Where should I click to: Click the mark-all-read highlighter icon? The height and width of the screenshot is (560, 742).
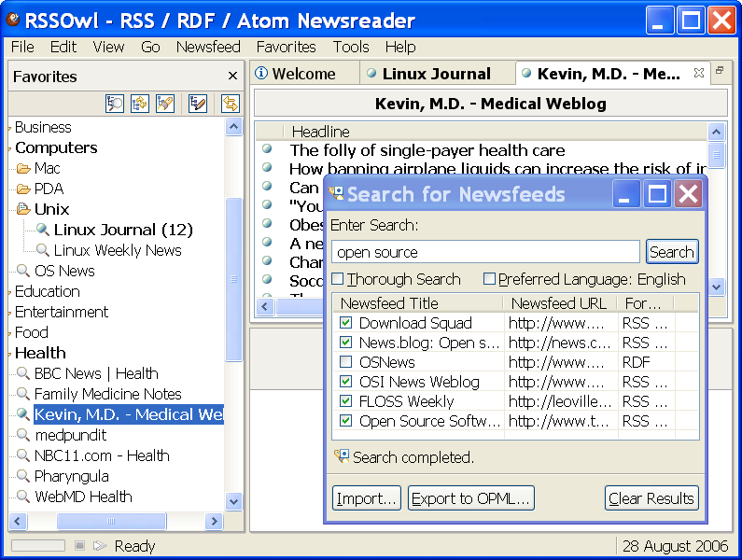tap(165, 104)
